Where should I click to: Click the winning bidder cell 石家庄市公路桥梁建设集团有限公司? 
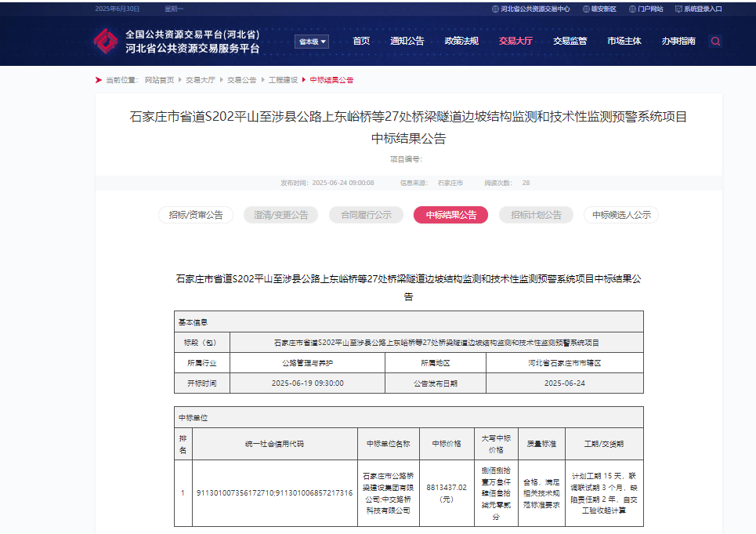point(389,493)
